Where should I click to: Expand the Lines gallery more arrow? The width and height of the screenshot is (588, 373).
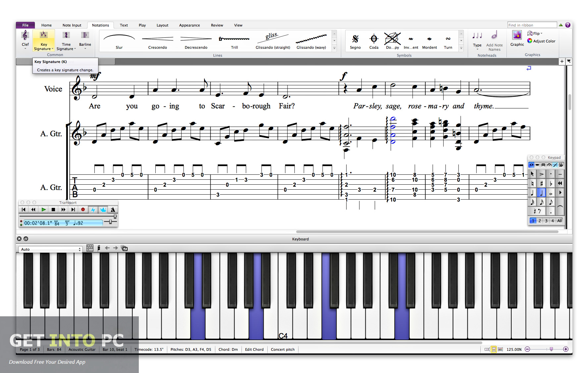334,48
